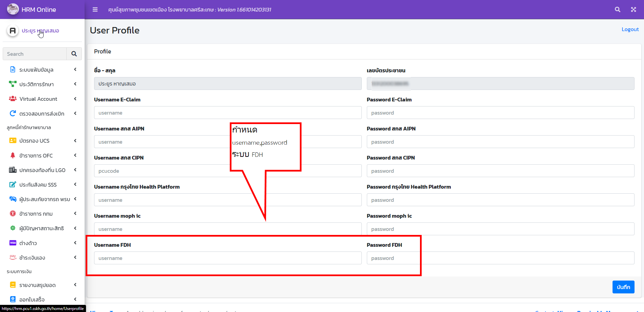Click the Logout link
Viewport: 644px width, 312px height.
coord(630,29)
